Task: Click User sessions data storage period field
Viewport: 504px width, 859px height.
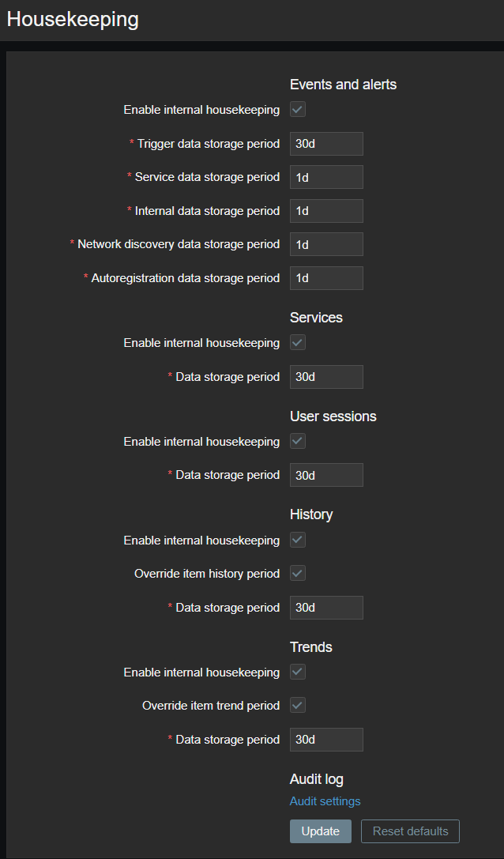Action: tap(326, 475)
